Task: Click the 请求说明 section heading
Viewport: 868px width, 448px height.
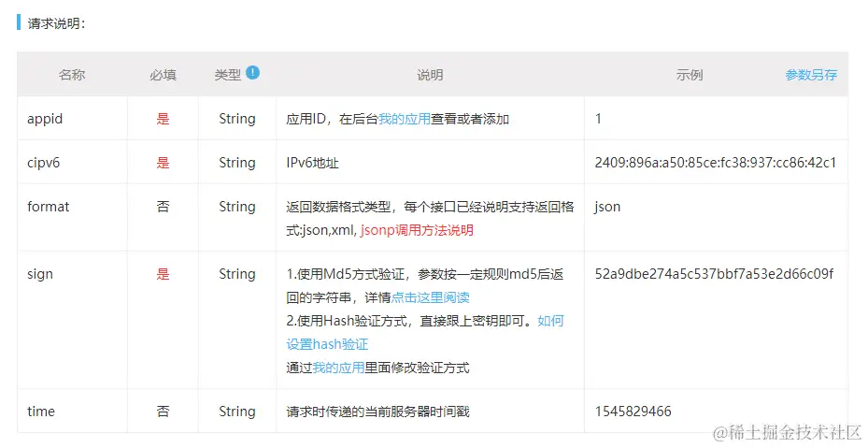Action: (x=57, y=23)
